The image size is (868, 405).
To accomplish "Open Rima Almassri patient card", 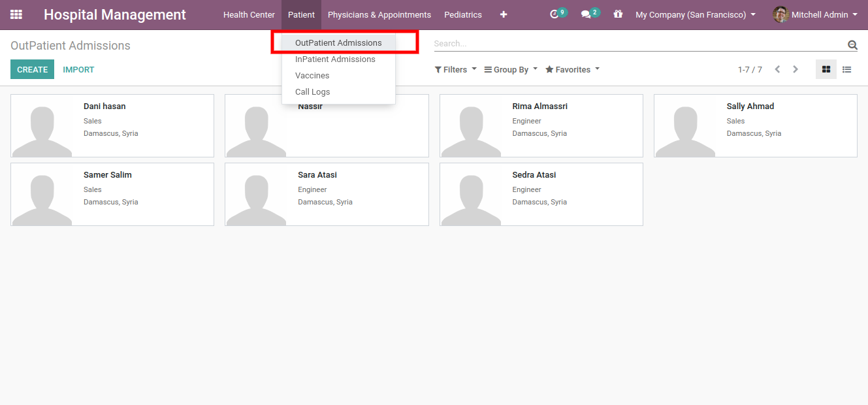I will tap(541, 125).
